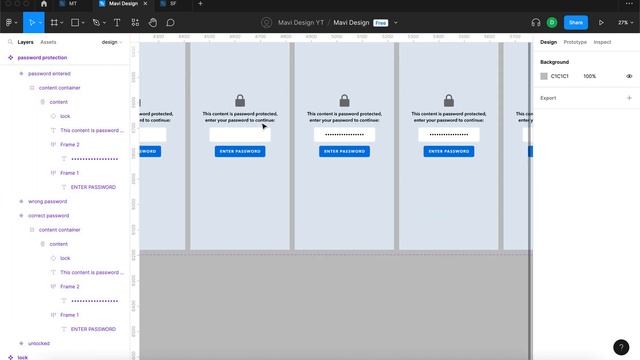
Task: Click the background color swatch C1C1C1
Action: [544, 76]
